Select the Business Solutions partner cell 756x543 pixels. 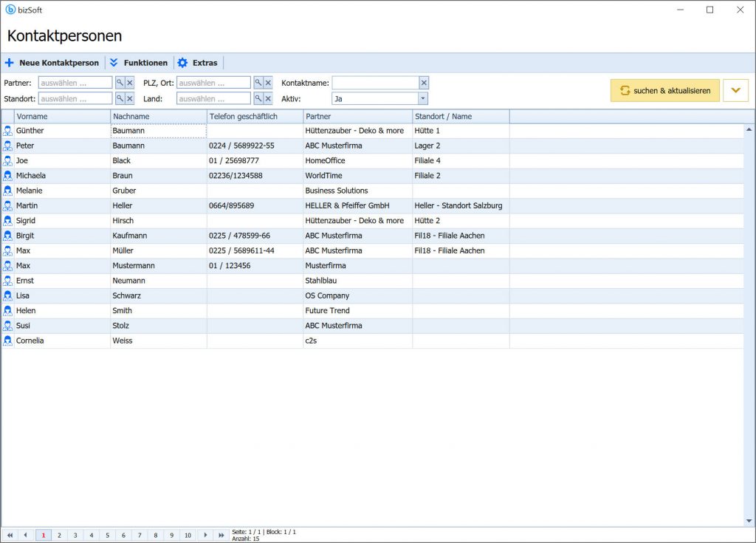coord(358,191)
